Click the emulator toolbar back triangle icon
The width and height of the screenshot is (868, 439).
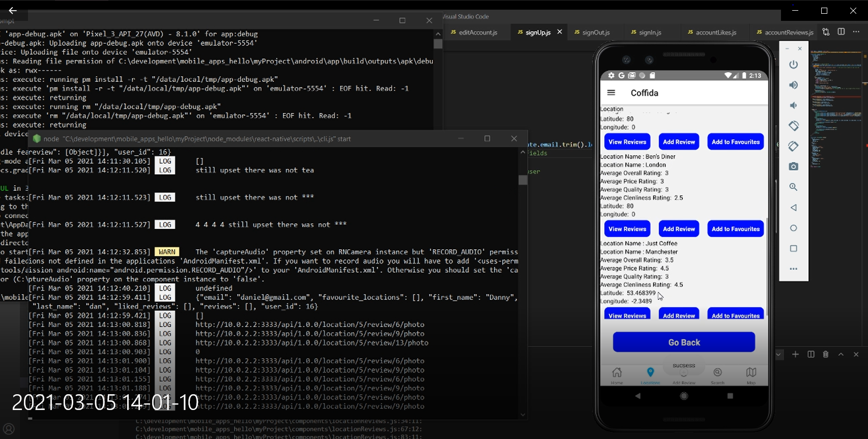click(x=793, y=208)
